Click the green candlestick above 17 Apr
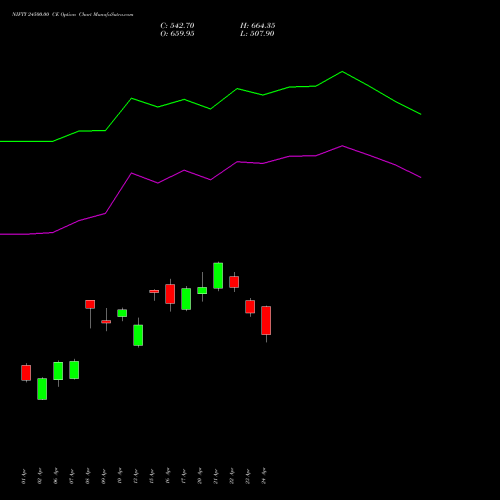This screenshot has height=500, width=500. [186, 299]
